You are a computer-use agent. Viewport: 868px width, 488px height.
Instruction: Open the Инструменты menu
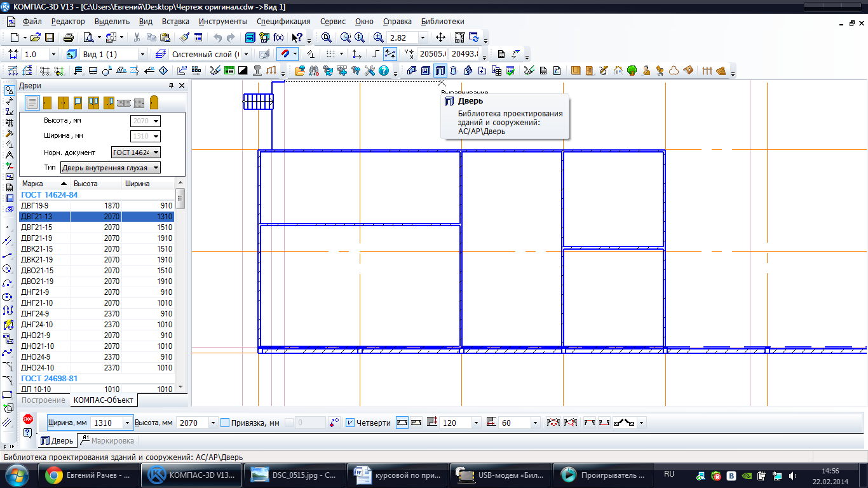click(x=222, y=22)
